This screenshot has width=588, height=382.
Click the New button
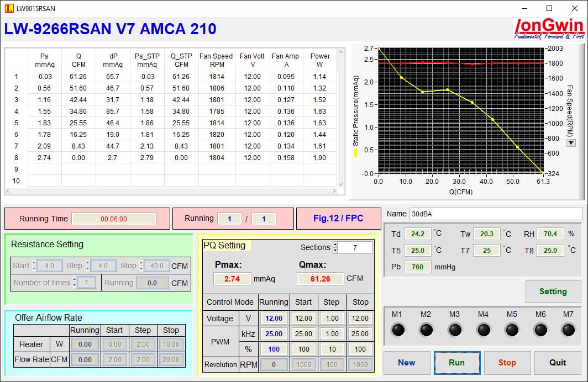pyautogui.click(x=407, y=363)
